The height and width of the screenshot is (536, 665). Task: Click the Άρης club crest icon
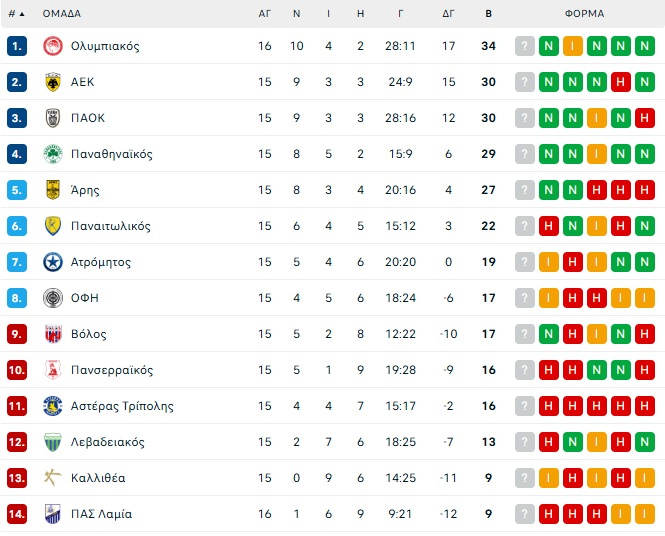coord(53,190)
